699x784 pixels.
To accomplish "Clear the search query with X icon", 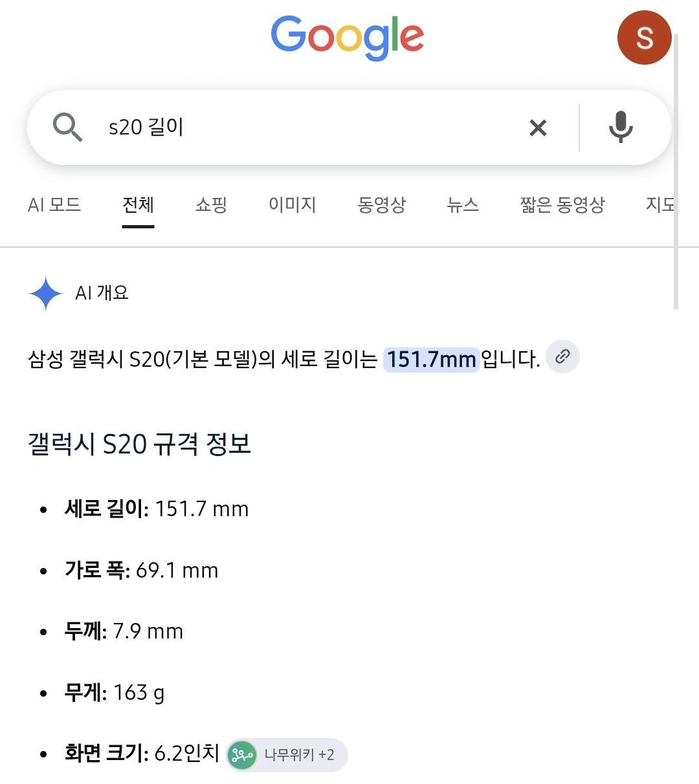I will (x=538, y=127).
